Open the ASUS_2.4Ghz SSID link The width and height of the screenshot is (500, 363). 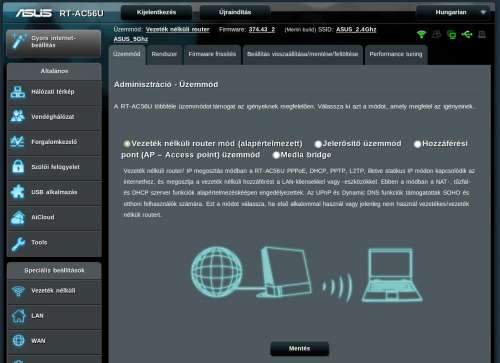coord(356,30)
